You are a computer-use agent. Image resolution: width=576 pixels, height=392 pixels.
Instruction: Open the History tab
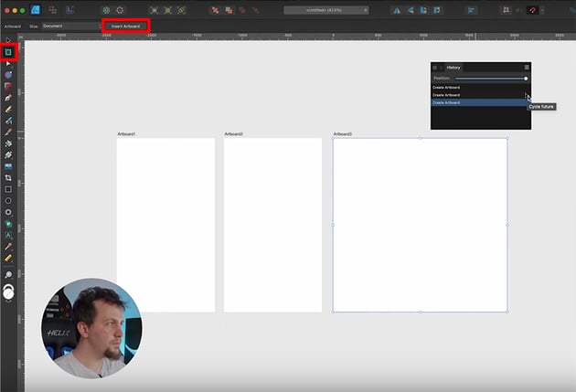453,68
